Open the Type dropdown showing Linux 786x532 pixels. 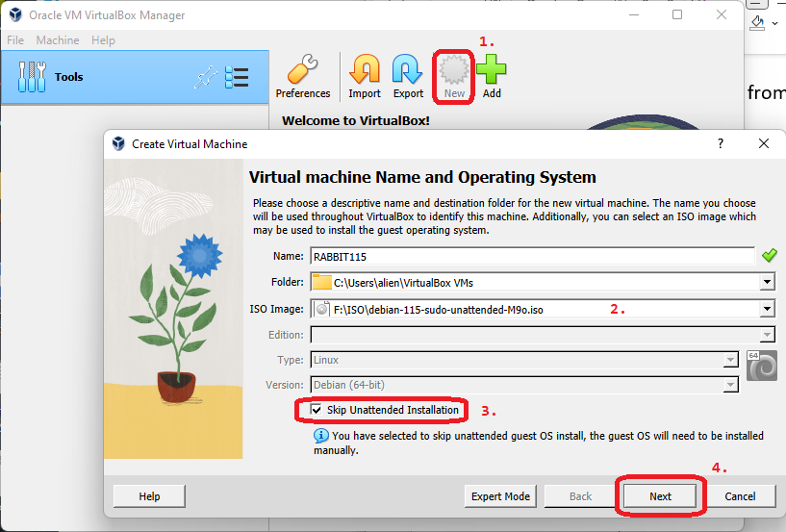(524, 360)
